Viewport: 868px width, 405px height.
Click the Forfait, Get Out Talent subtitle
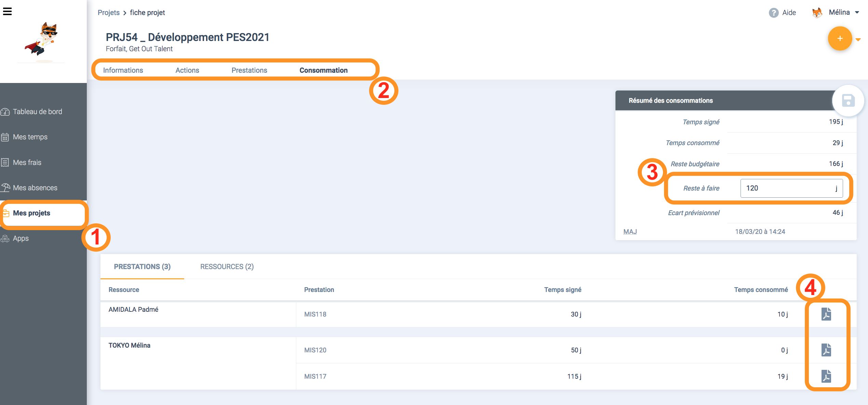139,49
